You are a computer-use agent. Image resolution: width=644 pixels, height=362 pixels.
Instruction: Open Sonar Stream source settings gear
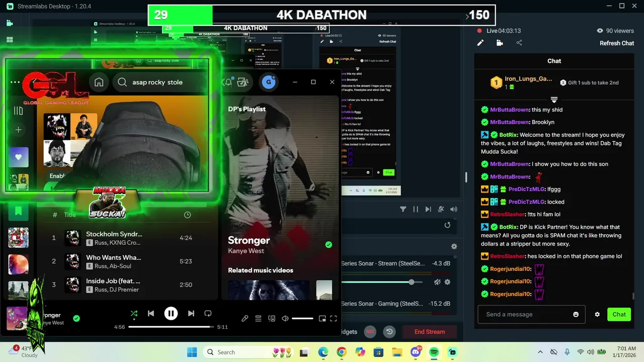coord(447,282)
